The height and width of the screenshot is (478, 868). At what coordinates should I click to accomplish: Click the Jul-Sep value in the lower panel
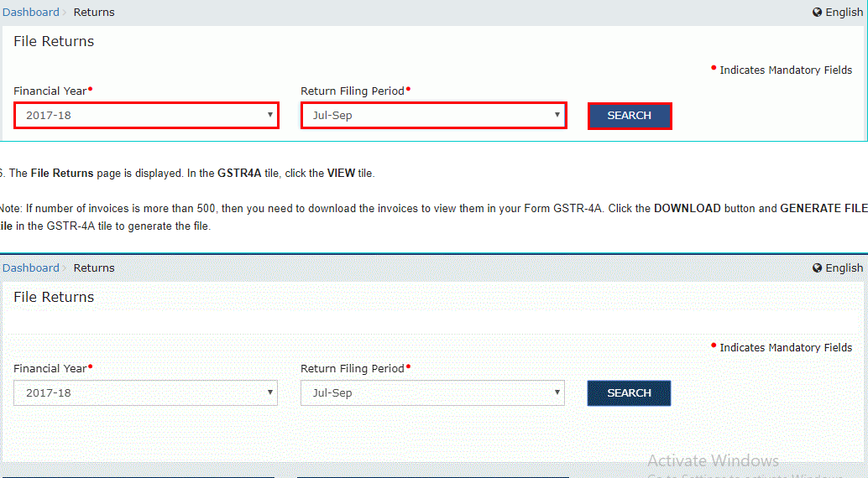pyautogui.click(x=332, y=393)
